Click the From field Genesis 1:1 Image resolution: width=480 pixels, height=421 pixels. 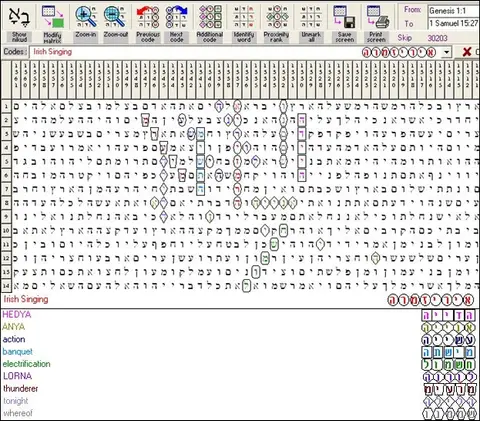tap(454, 11)
